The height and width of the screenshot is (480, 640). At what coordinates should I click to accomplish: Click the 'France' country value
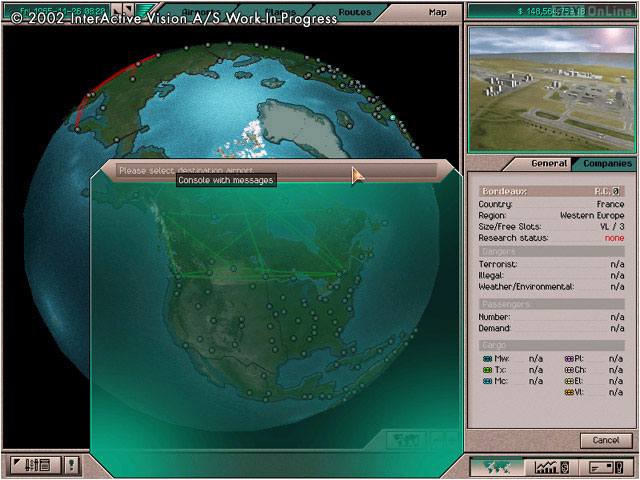click(610, 204)
